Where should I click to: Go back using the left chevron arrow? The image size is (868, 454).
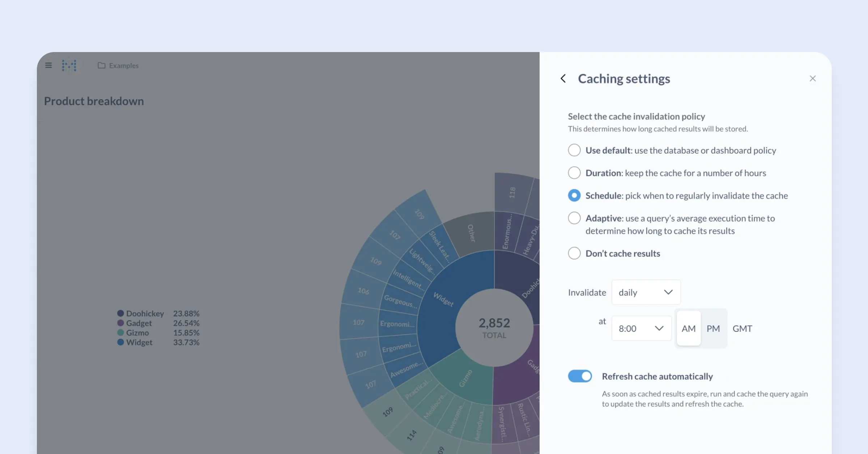pyautogui.click(x=563, y=78)
